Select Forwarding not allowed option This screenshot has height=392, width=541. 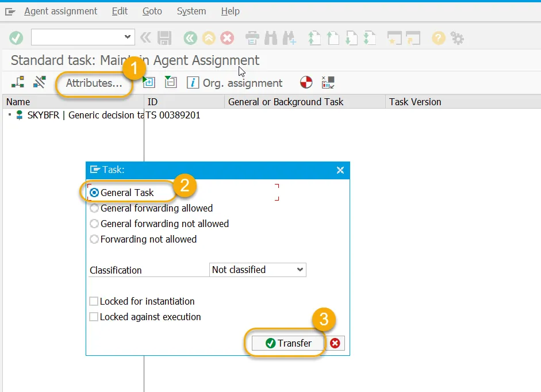pos(94,239)
